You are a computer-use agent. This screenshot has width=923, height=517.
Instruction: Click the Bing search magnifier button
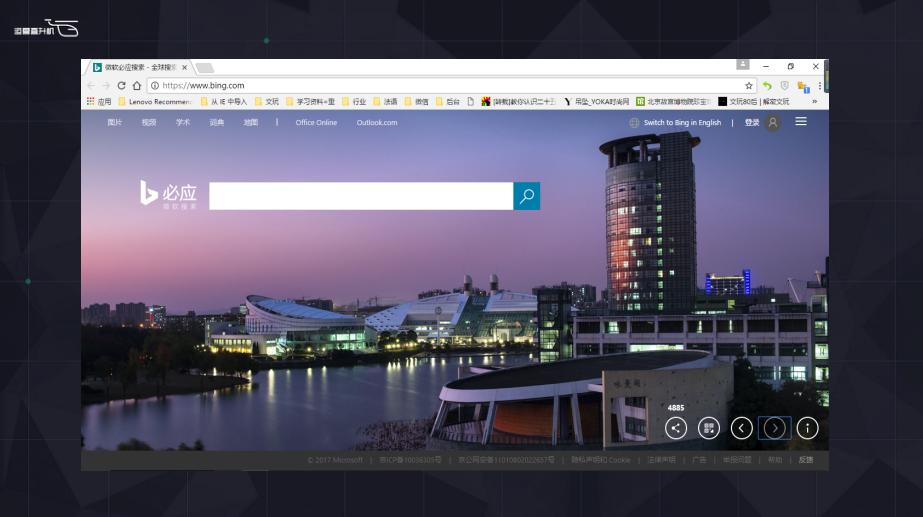click(527, 196)
